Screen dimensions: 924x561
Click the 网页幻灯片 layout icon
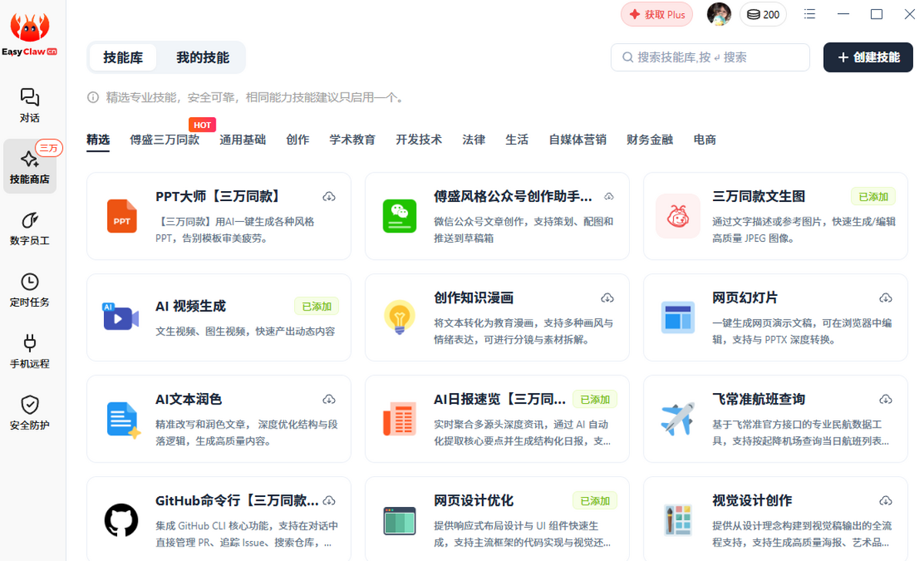[678, 317]
